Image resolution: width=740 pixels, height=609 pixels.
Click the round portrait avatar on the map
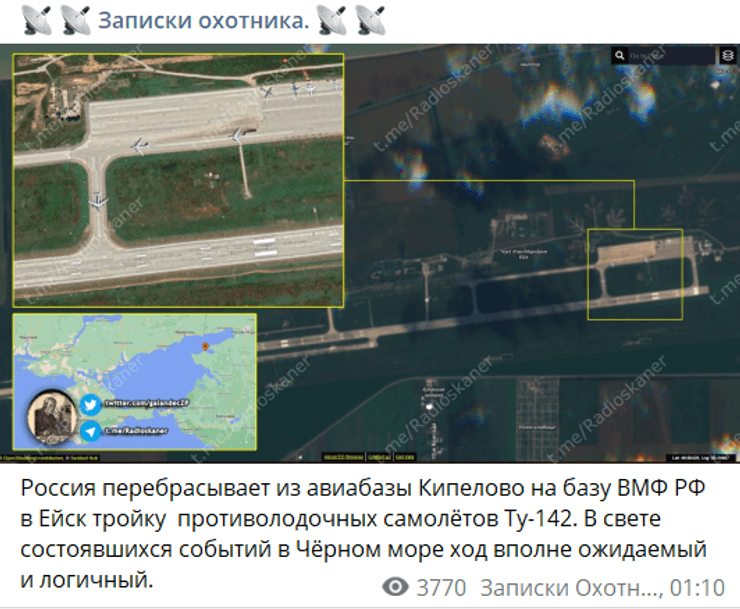52,418
